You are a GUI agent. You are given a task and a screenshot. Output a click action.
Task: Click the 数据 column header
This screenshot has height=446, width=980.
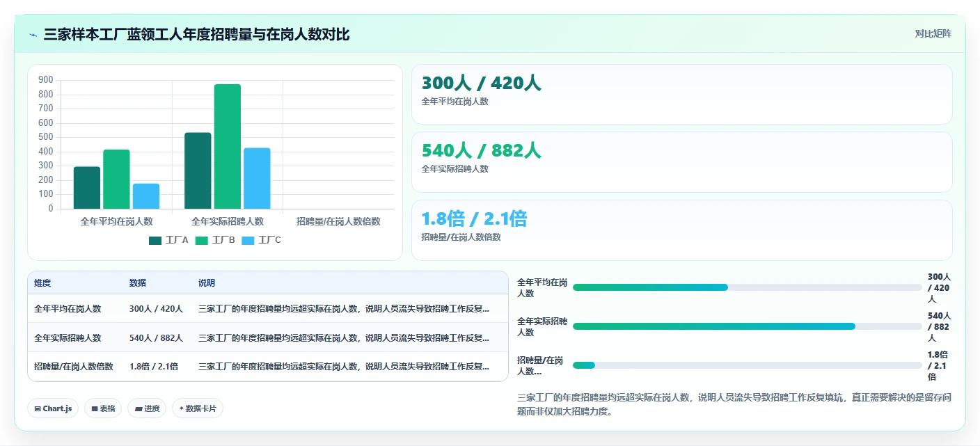pyautogui.click(x=138, y=283)
